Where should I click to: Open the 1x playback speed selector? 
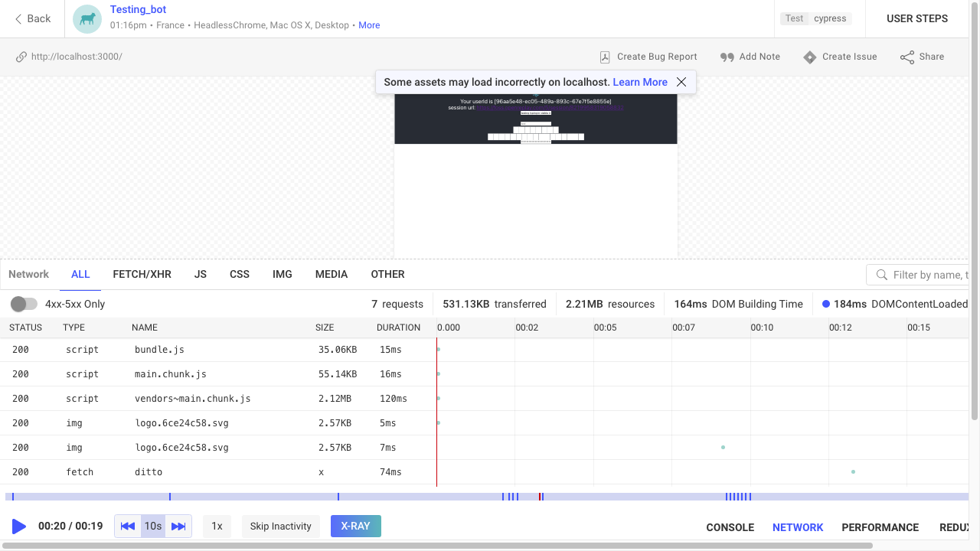coord(217,526)
